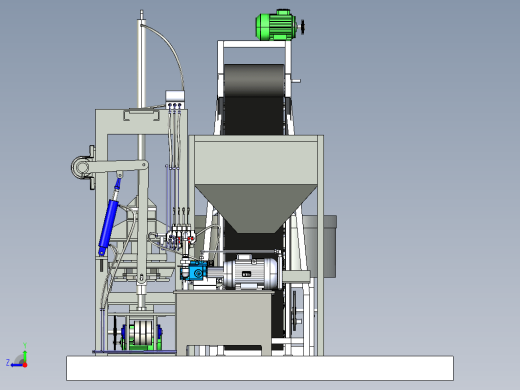Select the green wheel assembly near the base
This screenshot has height=390, width=520.
[x=141, y=336]
